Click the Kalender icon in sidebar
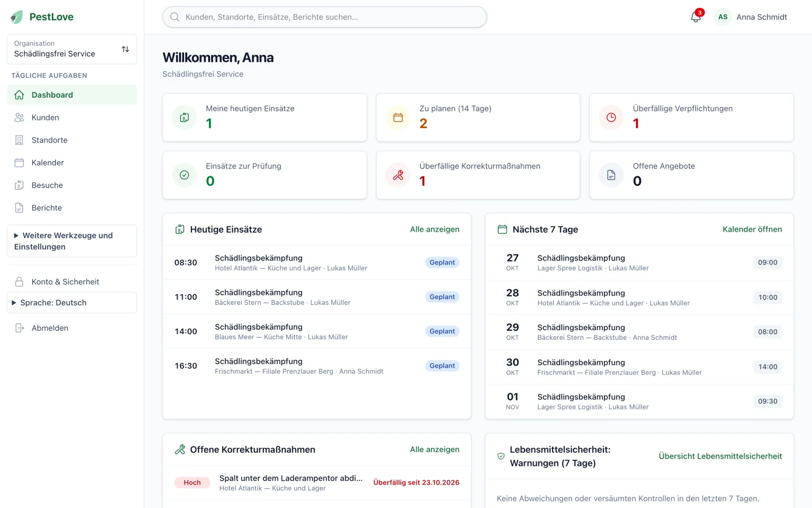812x508 pixels. pyautogui.click(x=19, y=163)
